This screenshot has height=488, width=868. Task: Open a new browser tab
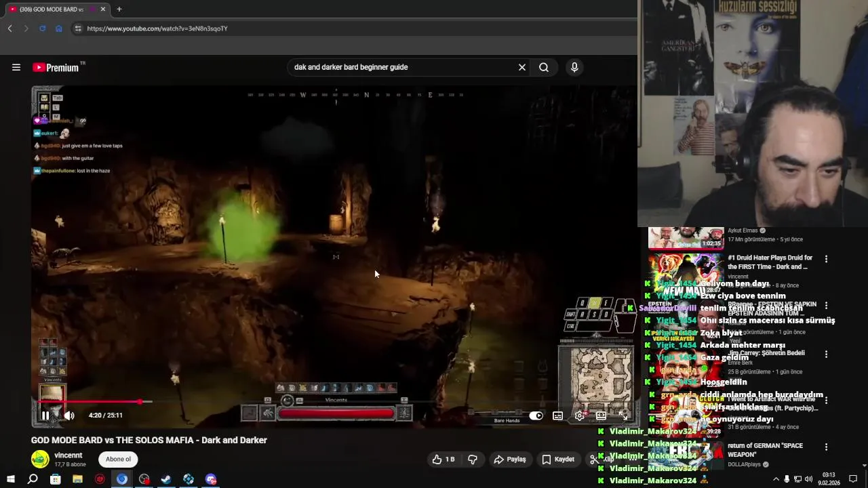tap(119, 9)
